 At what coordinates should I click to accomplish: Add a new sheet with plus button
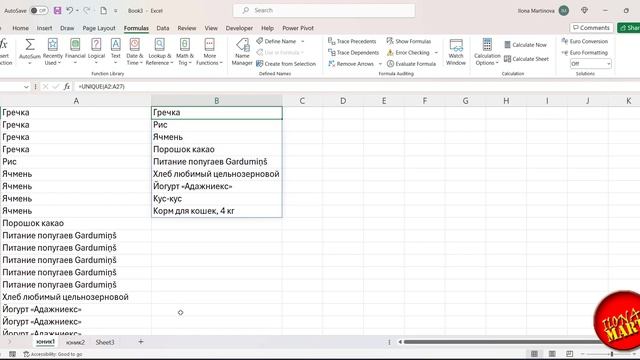tap(141, 342)
